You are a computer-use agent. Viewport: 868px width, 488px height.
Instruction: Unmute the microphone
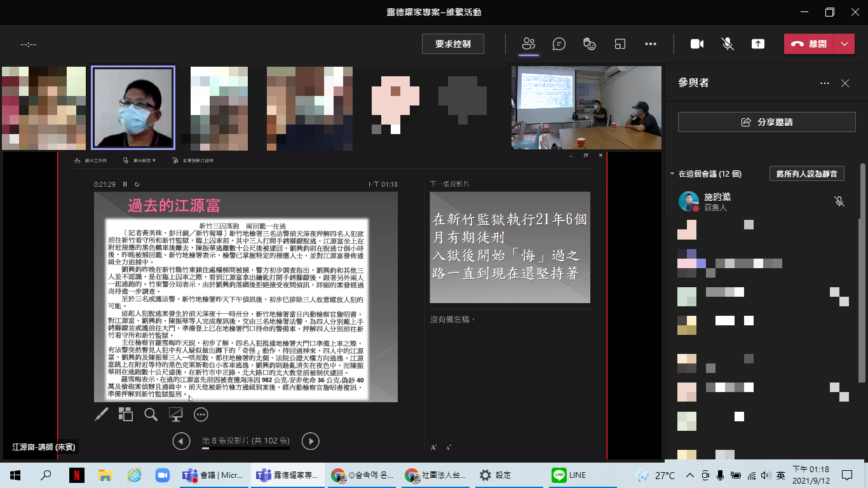(x=728, y=44)
